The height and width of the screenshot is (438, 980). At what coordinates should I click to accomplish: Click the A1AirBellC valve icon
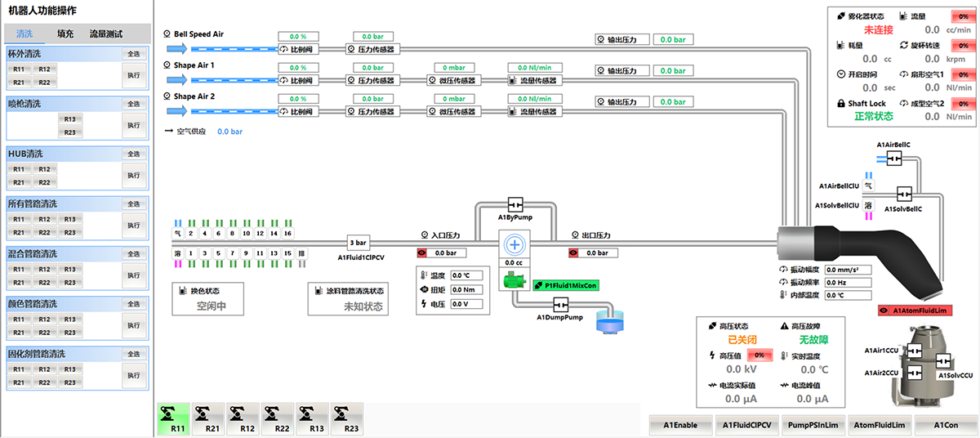point(893,158)
